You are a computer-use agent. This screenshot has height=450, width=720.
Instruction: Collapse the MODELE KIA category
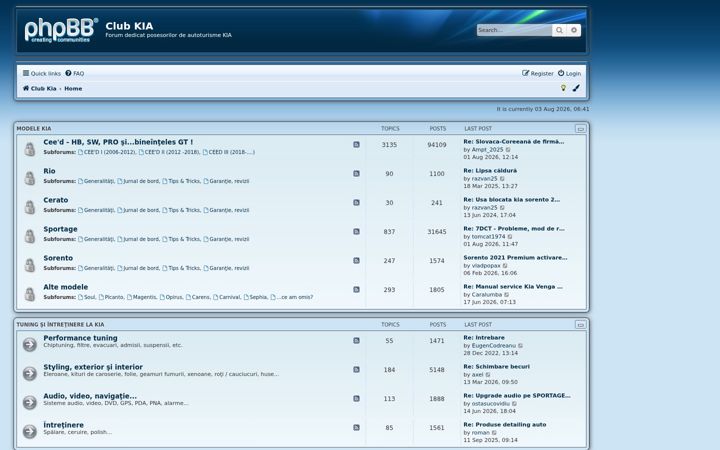tap(580, 129)
